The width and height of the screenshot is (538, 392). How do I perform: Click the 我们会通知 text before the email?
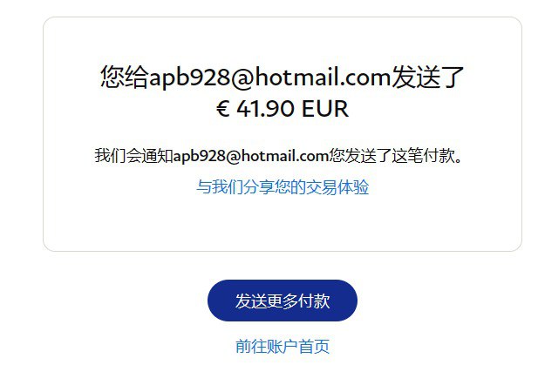pos(134,156)
